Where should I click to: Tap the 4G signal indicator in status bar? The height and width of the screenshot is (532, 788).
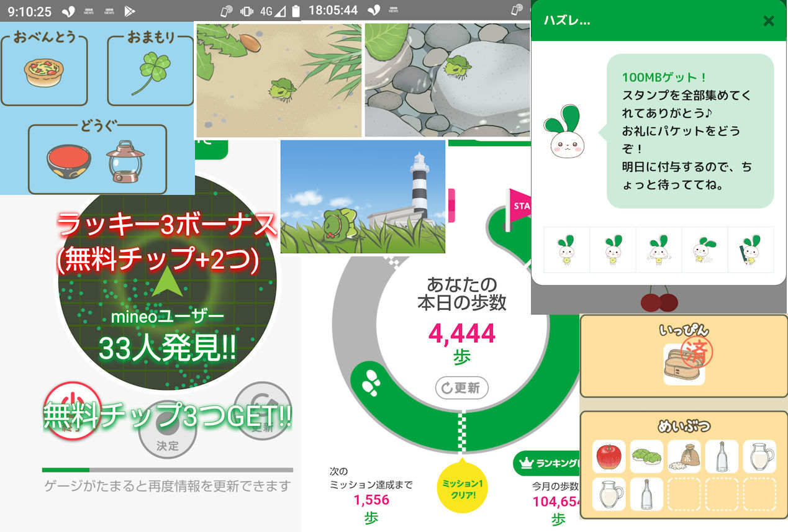tap(272, 11)
